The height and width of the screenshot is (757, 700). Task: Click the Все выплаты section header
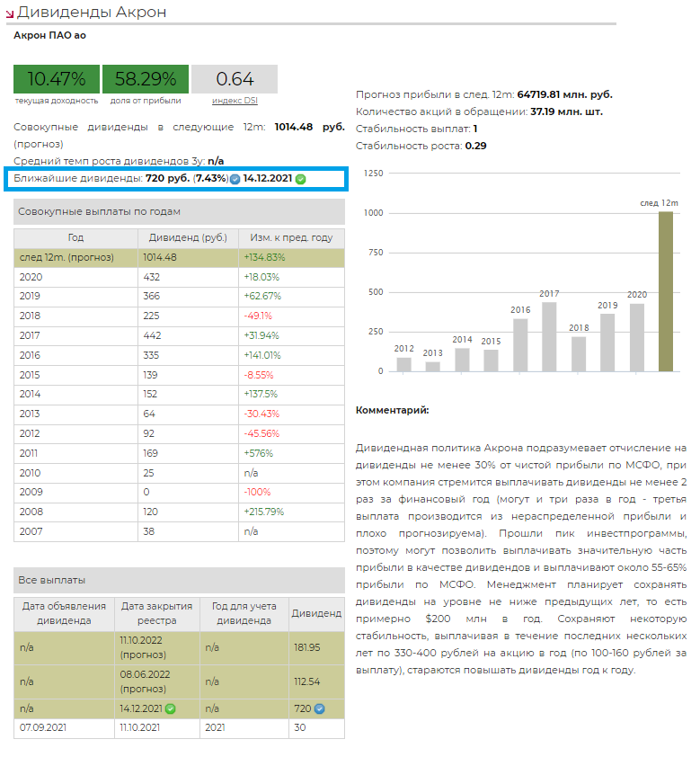[x=179, y=580]
